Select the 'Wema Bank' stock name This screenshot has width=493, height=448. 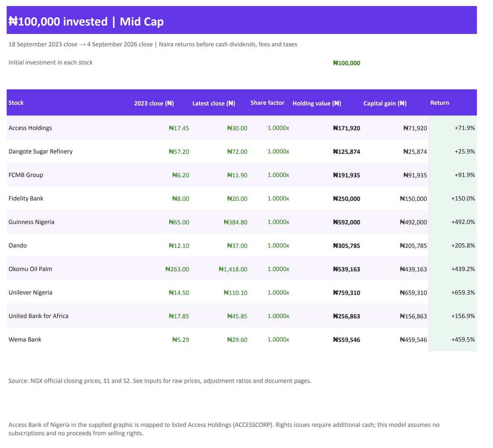25,339
